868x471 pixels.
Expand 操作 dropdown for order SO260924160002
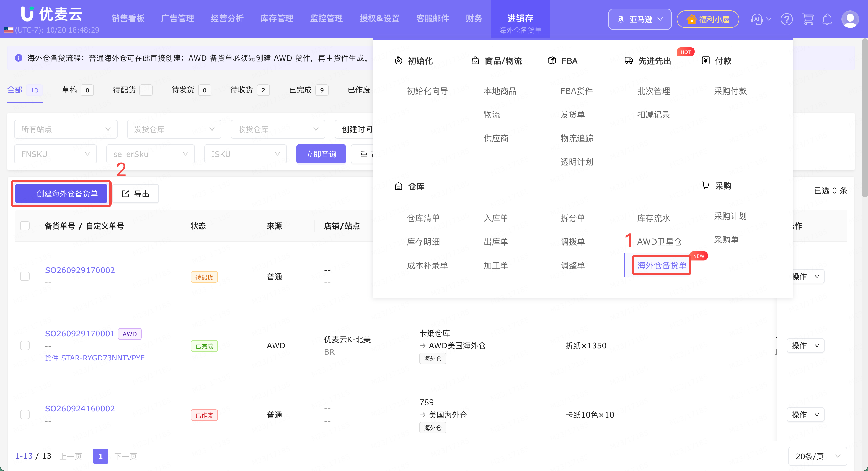805,414
